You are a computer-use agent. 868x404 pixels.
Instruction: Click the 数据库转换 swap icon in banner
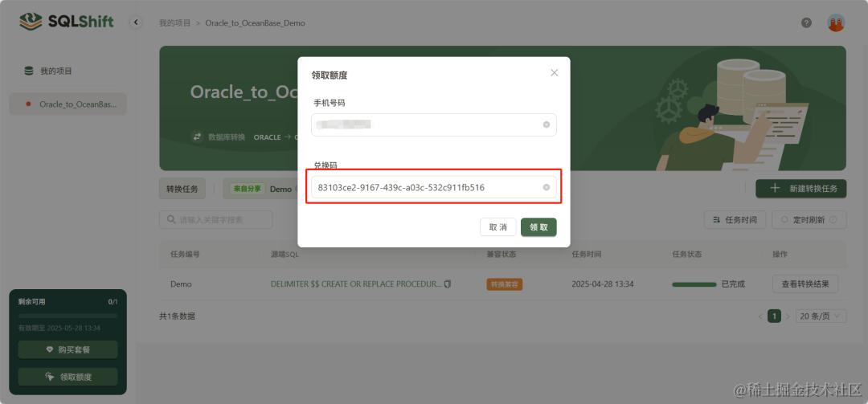(x=197, y=137)
